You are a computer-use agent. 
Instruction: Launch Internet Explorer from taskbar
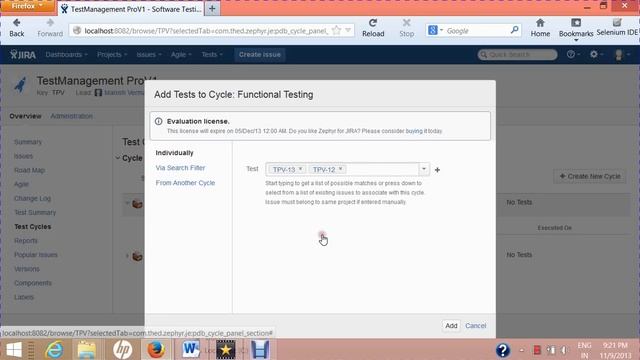54,350
